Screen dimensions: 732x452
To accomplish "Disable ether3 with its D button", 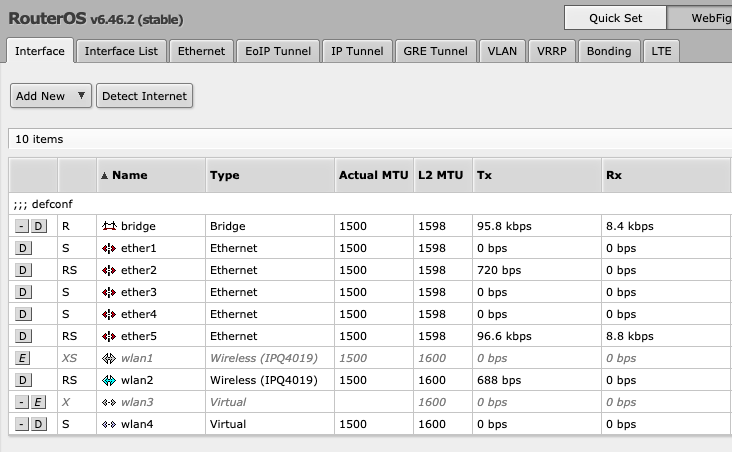I will coord(23,292).
